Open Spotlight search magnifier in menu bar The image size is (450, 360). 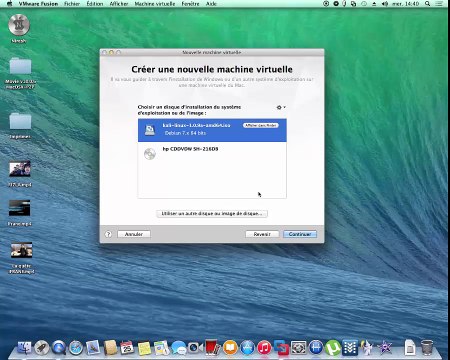coord(428,4)
